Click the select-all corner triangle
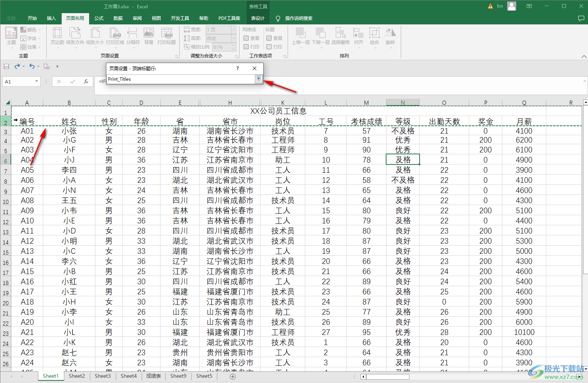This screenshot has width=588, height=383. point(8,103)
